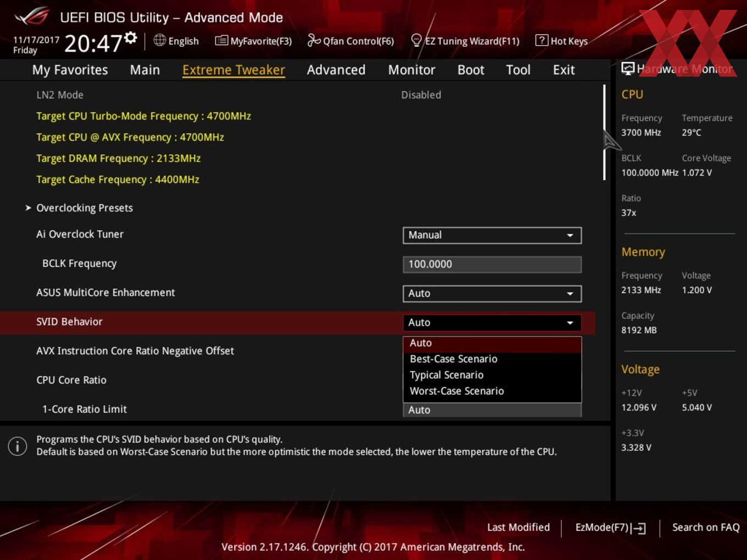Click +3.3V reading 3.328 V
The image size is (747, 560).
pyautogui.click(x=636, y=447)
